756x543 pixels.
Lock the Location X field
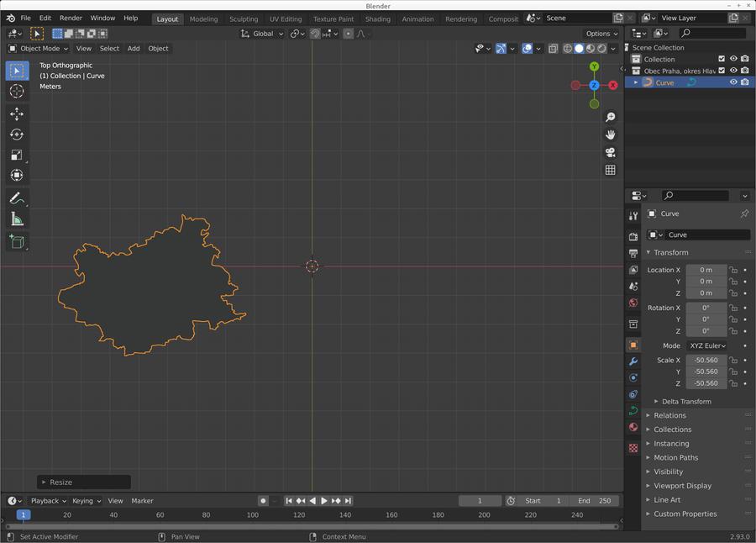pyautogui.click(x=733, y=270)
